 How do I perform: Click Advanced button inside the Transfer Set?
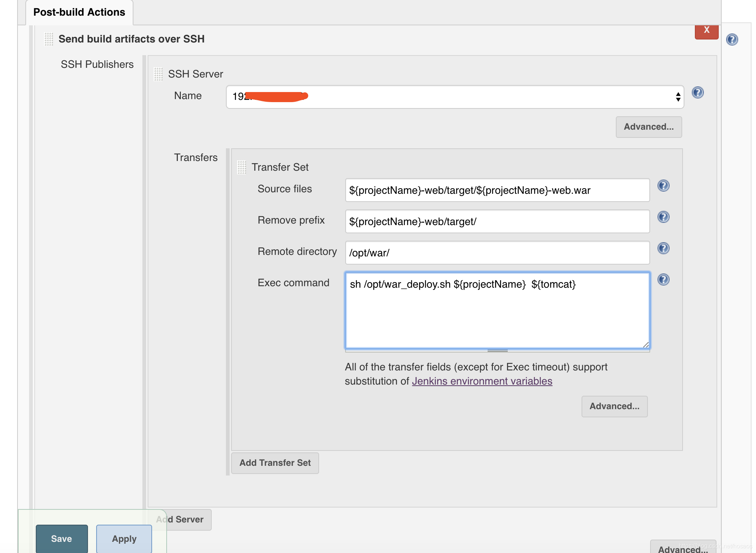coord(614,407)
